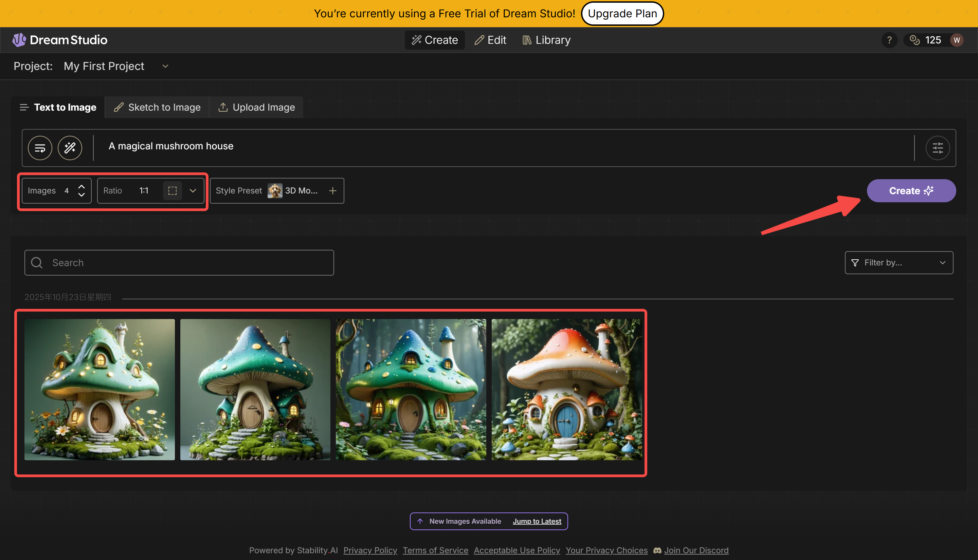978x560 pixels.
Task: Open the advanced settings sliders icon
Action: (938, 148)
